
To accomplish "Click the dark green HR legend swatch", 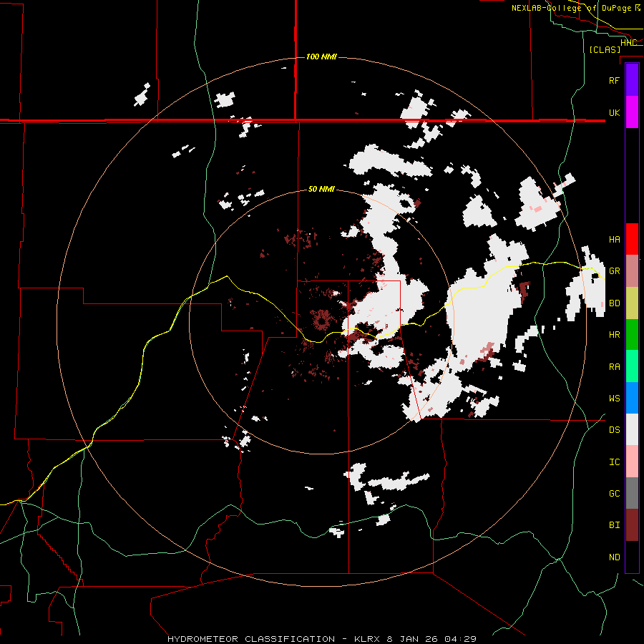I will coord(632,335).
